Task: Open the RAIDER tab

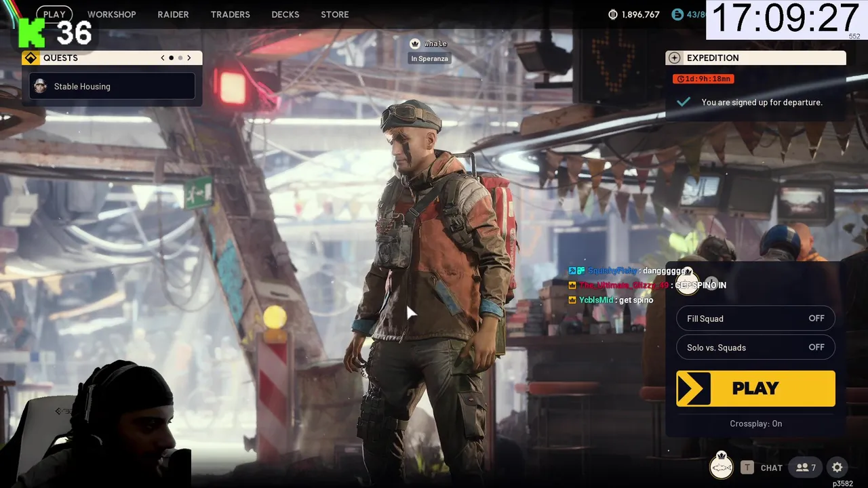Action: 173,14
